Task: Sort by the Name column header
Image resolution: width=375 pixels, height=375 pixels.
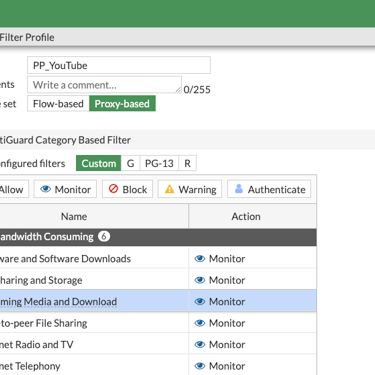Action: click(x=74, y=216)
